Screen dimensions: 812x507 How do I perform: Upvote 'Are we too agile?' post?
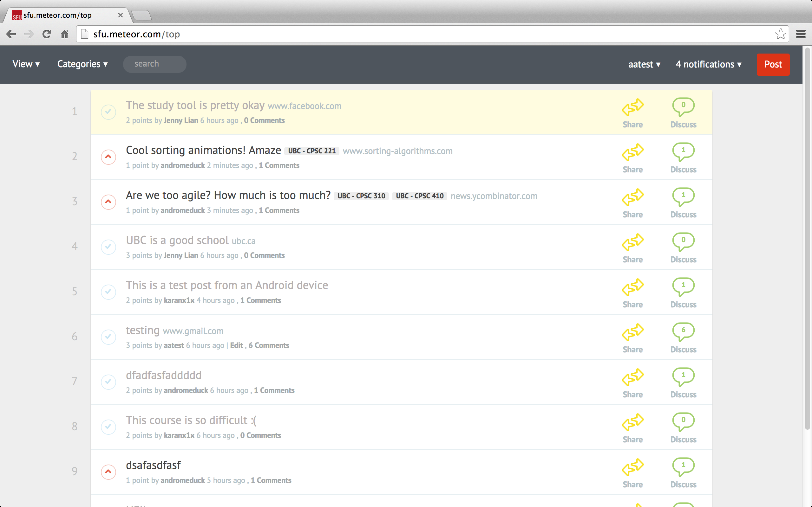coord(108,202)
